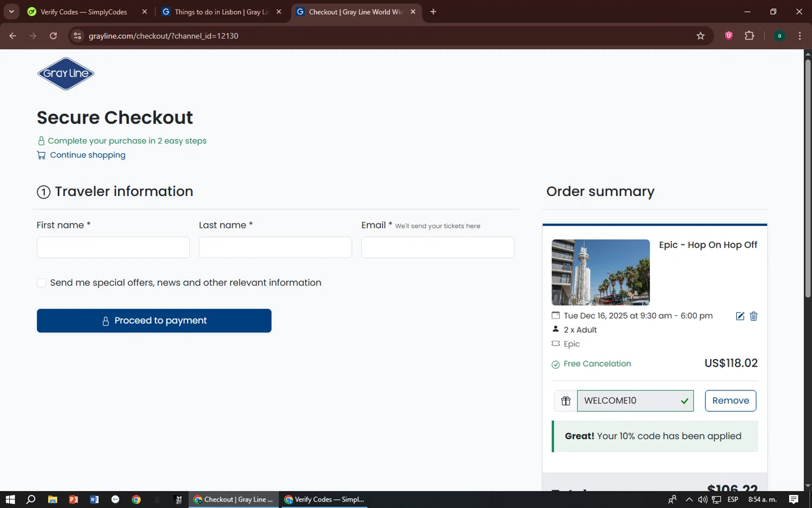The image size is (812, 508).
Task: Switch to Things to do in Lisbon tab
Action: click(221, 12)
